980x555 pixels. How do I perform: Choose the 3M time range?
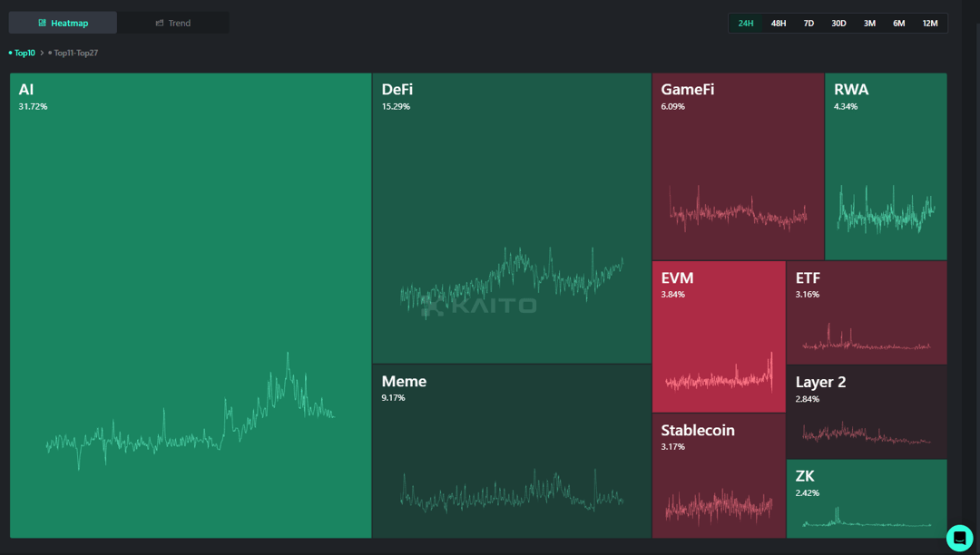click(x=869, y=23)
